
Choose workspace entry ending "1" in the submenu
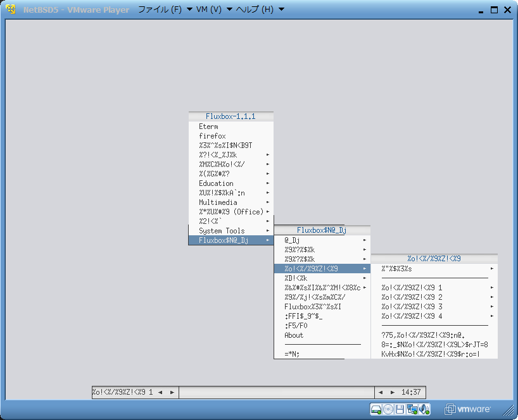click(x=434, y=288)
